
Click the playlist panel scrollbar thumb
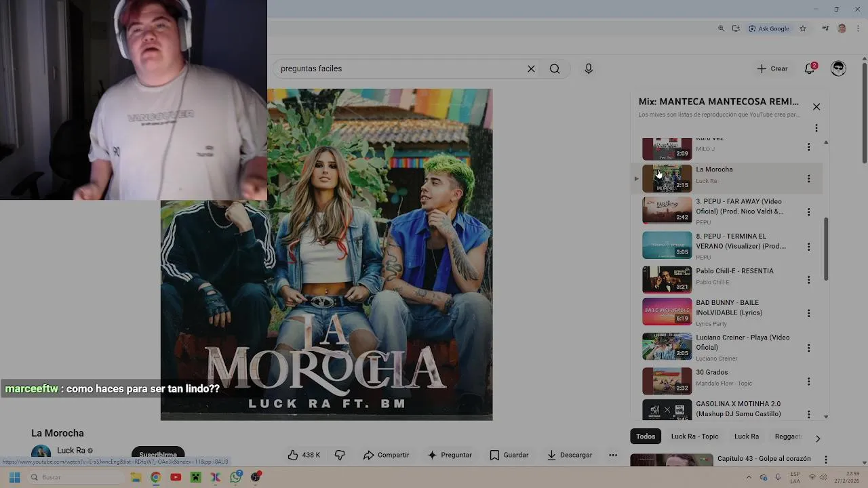[x=825, y=248]
